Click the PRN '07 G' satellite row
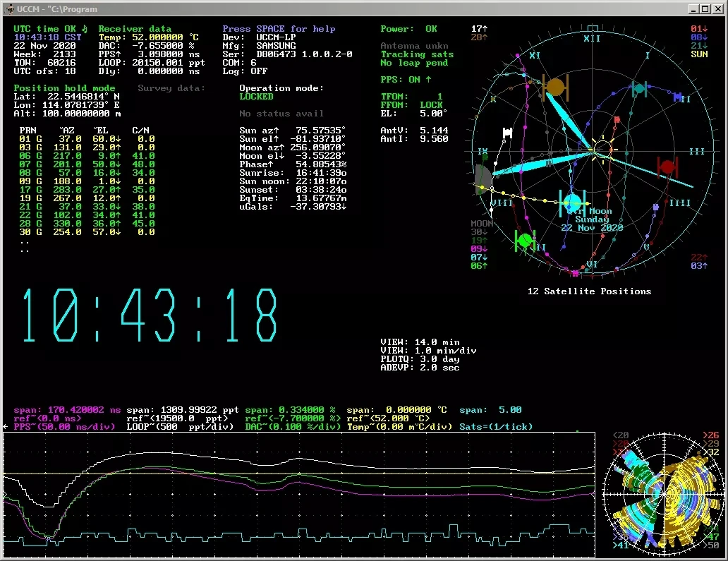This screenshot has width=728, height=561. 87,164
